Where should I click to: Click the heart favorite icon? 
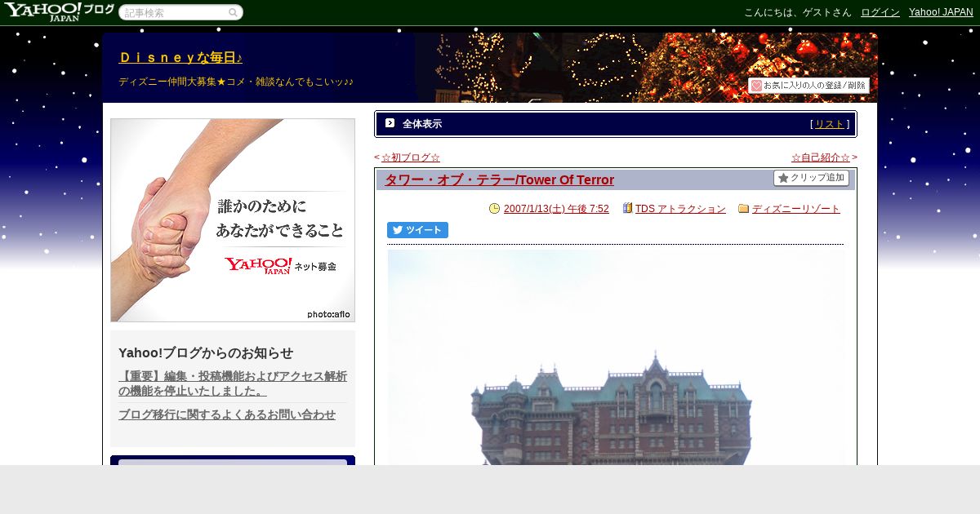click(x=756, y=85)
